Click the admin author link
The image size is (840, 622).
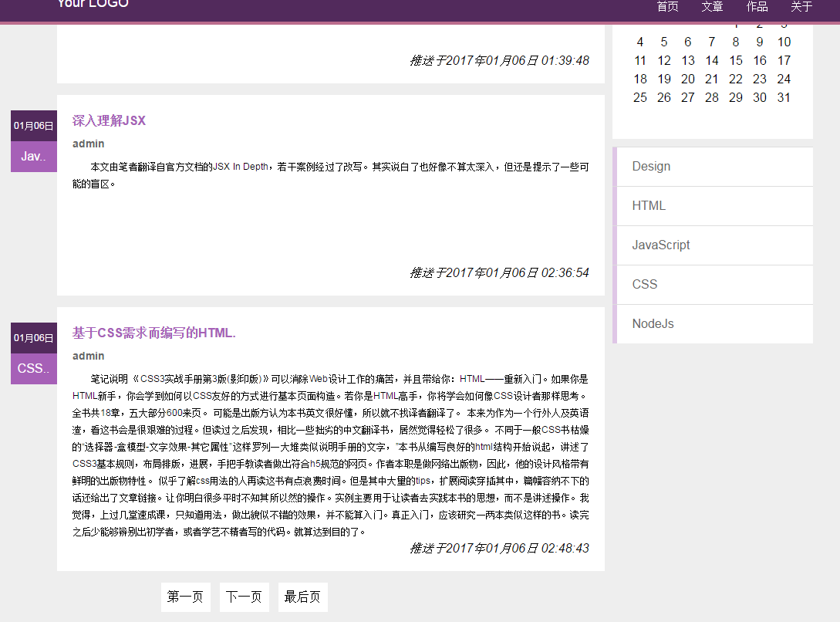(x=88, y=144)
